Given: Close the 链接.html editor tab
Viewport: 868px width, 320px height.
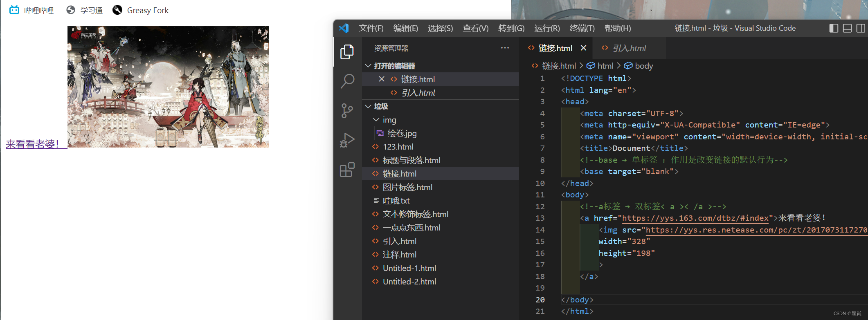Looking at the screenshot, I should [x=583, y=48].
